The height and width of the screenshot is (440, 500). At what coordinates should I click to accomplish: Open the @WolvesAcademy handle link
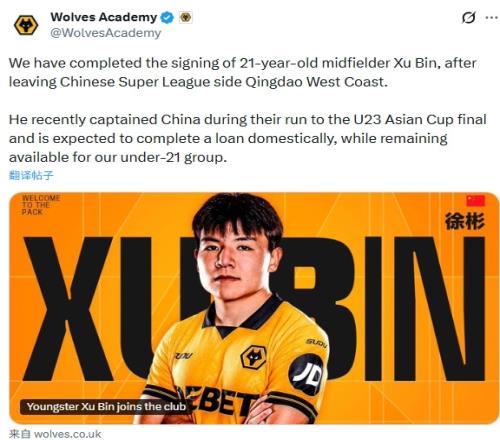(x=106, y=33)
